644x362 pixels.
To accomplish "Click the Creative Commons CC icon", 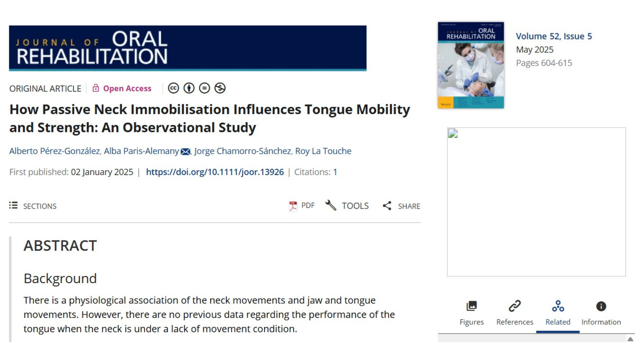I will (x=173, y=88).
